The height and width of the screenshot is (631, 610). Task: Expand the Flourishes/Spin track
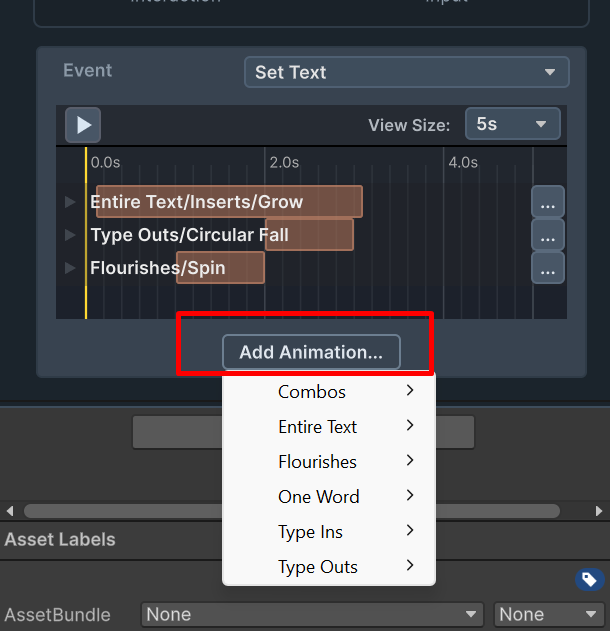click(x=70, y=268)
